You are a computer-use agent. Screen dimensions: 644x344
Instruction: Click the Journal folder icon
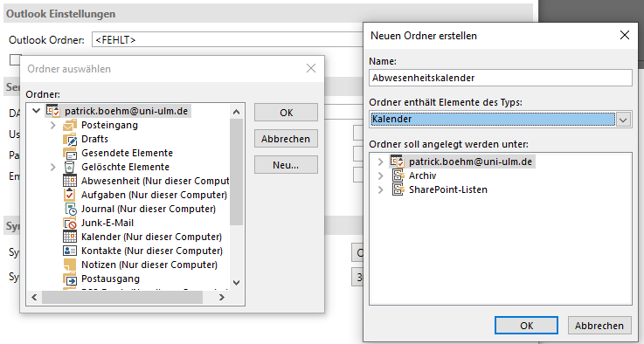70,209
